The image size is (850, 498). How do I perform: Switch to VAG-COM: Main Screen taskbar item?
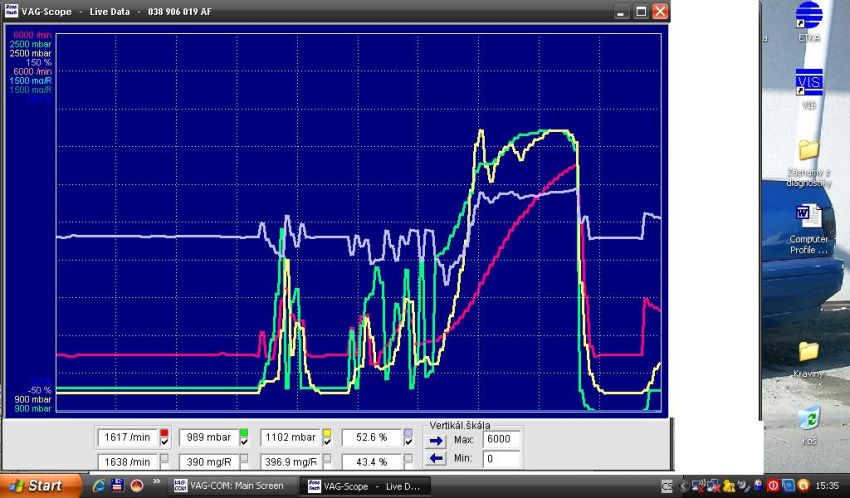(x=229, y=486)
